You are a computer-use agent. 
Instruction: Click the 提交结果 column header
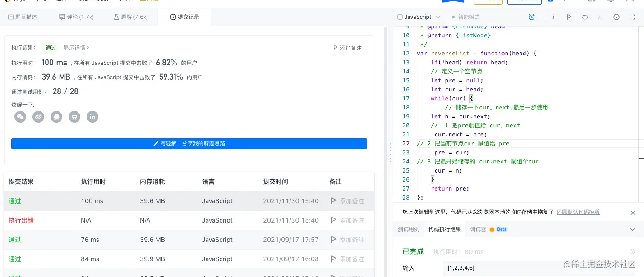[21, 182]
